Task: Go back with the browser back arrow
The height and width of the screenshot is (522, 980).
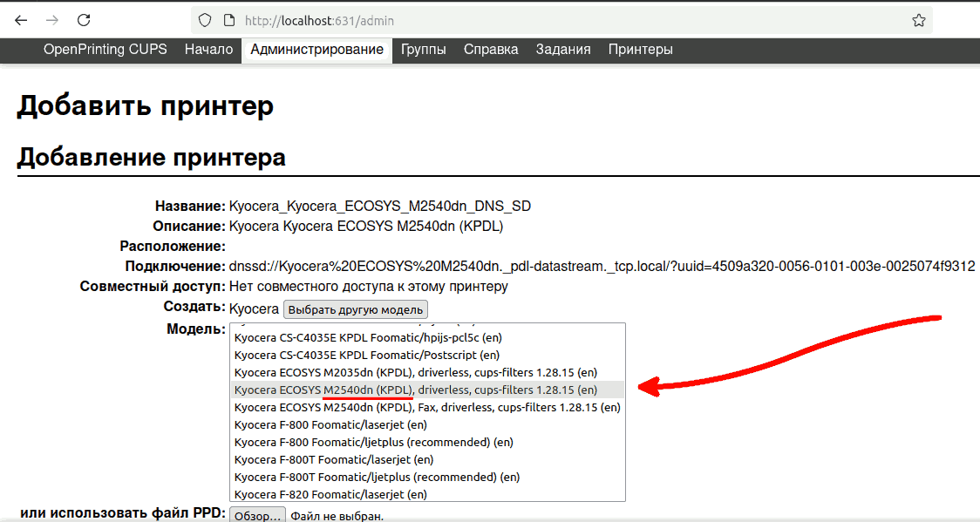Action: point(21,21)
